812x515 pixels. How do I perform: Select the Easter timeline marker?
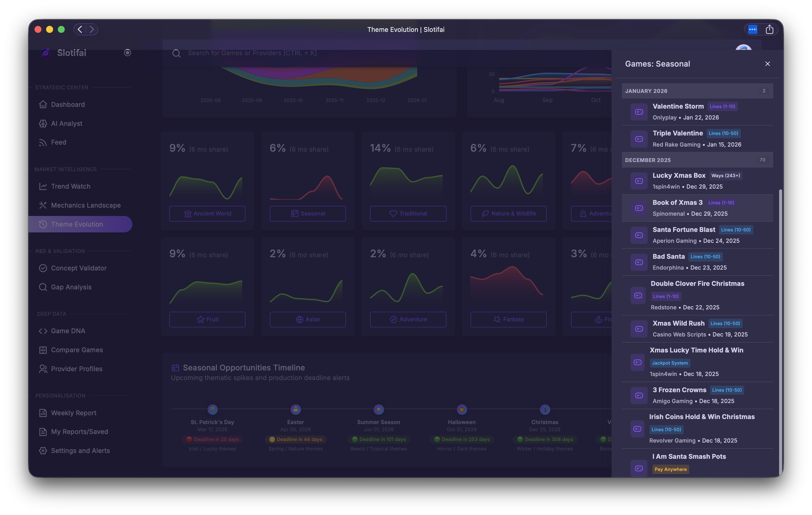point(296,409)
